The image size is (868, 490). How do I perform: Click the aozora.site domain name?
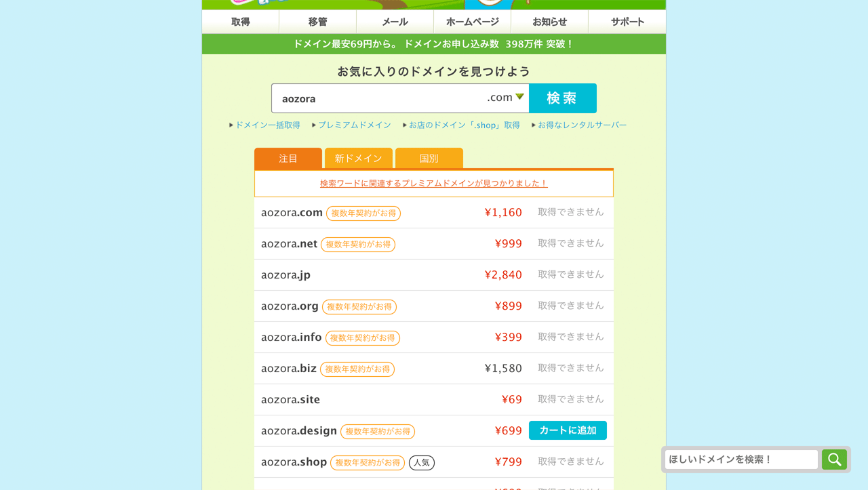click(290, 400)
